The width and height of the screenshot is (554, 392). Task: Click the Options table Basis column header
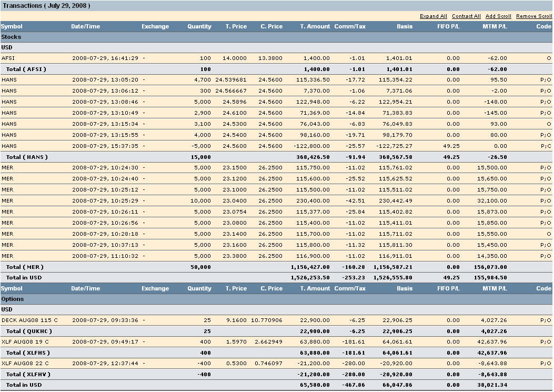pos(405,288)
